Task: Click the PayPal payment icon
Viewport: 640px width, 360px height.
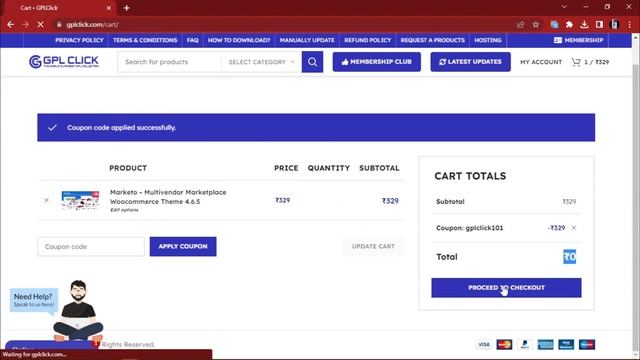Action: click(x=525, y=344)
